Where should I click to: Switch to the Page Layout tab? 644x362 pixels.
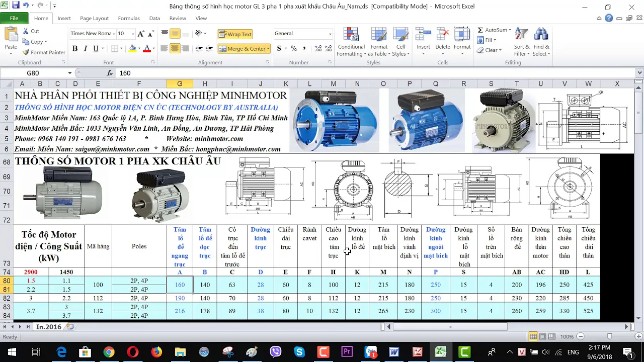[x=94, y=18]
